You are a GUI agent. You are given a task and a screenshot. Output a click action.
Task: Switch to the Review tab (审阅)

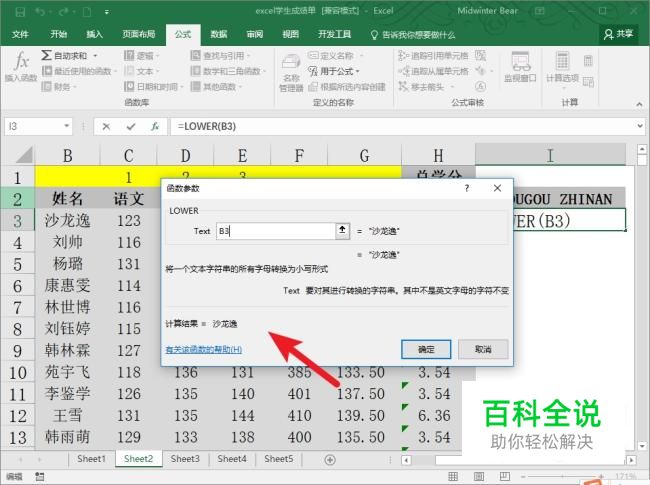[255, 34]
